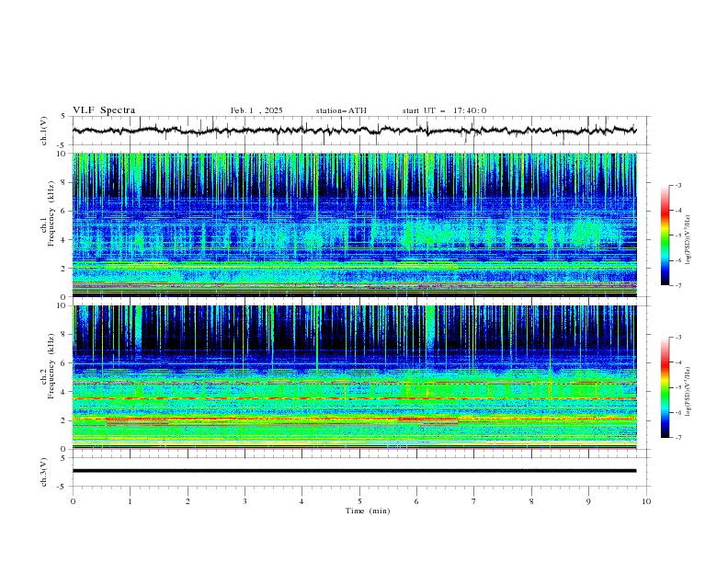Screen dimensions: 728x563
Task: Click the ch.3 flat black voltage trace
Action: (x=354, y=471)
